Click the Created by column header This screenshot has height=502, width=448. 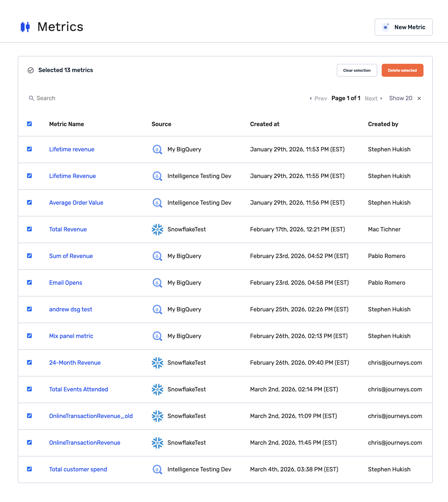[383, 124]
